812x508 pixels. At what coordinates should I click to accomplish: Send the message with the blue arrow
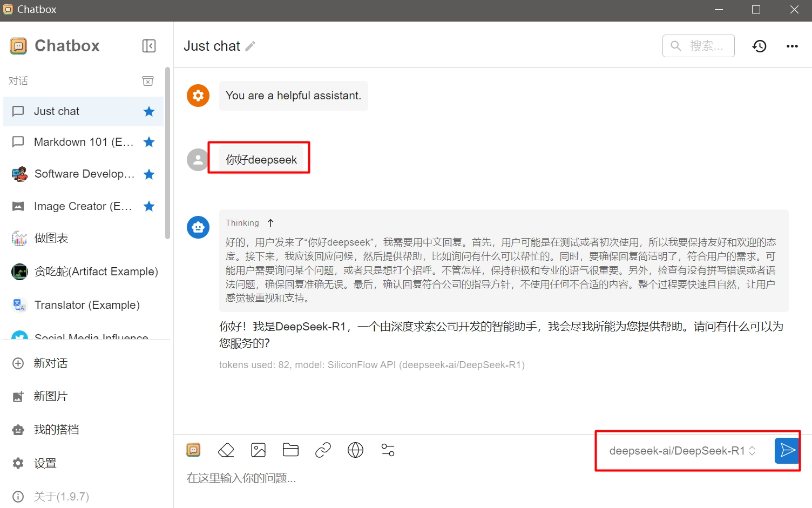click(787, 451)
